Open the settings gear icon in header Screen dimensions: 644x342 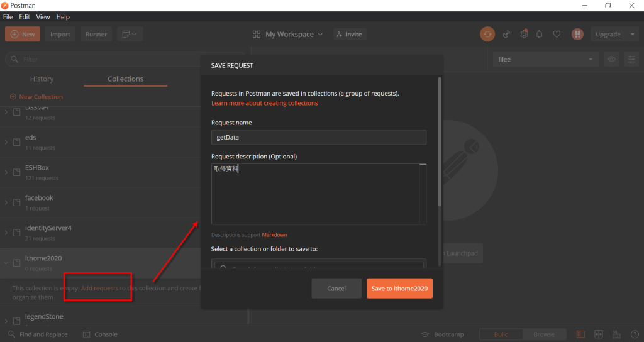tap(524, 34)
